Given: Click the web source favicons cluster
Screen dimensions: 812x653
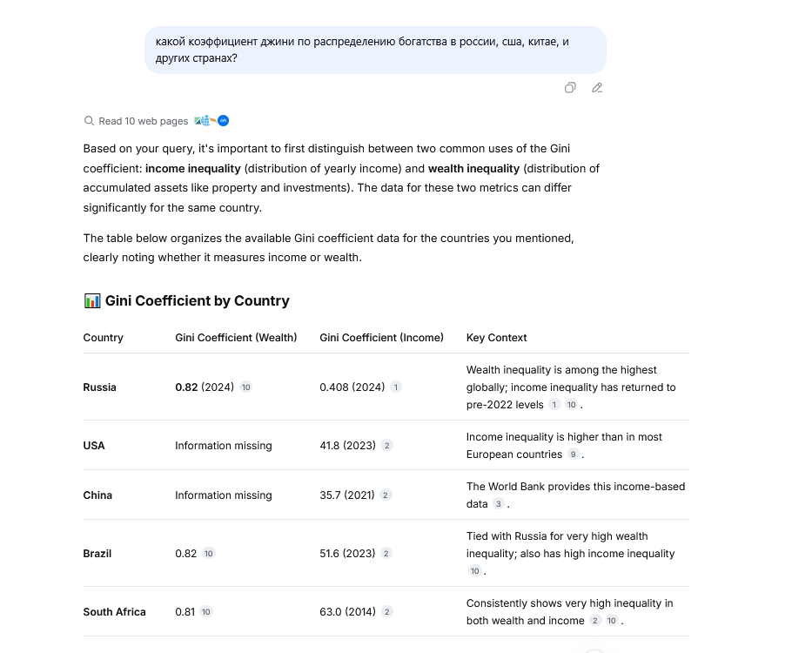Looking at the screenshot, I should [x=211, y=121].
